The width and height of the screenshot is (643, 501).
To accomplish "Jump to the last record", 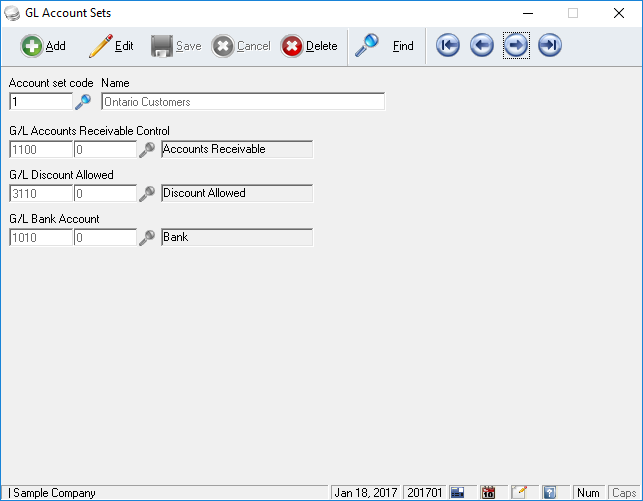I will point(550,46).
